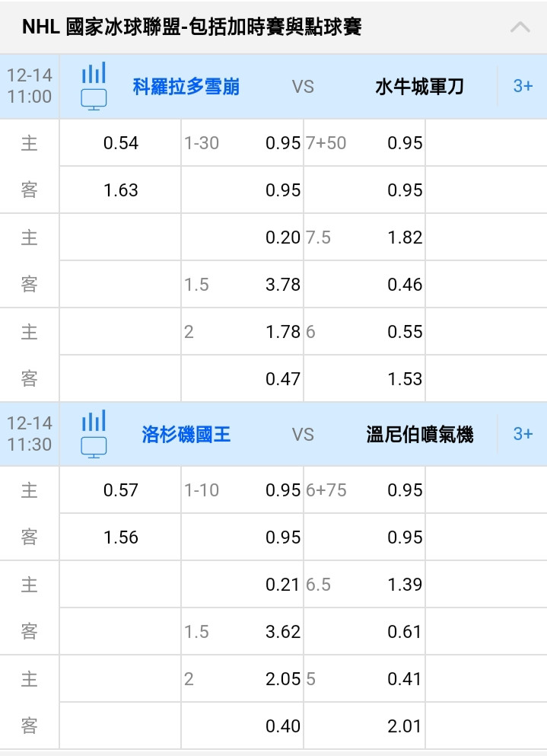The width and height of the screenshot is (547, 756).
Task: Open 水牛城軍刀 team name
Action: coord(419,87)
